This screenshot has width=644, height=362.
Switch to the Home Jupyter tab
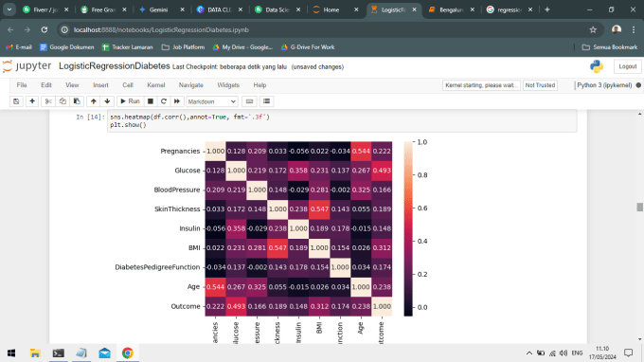tap(335, 9)
